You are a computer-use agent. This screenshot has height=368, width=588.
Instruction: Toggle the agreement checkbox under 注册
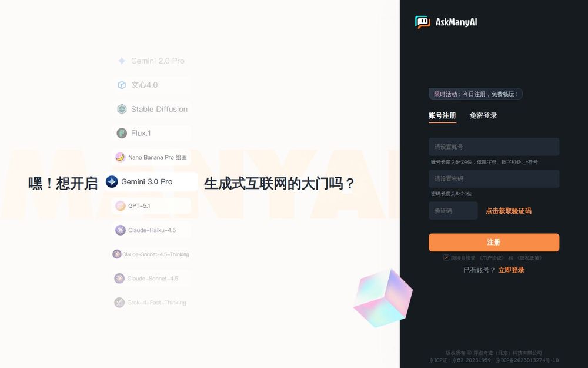click(446, 258)
